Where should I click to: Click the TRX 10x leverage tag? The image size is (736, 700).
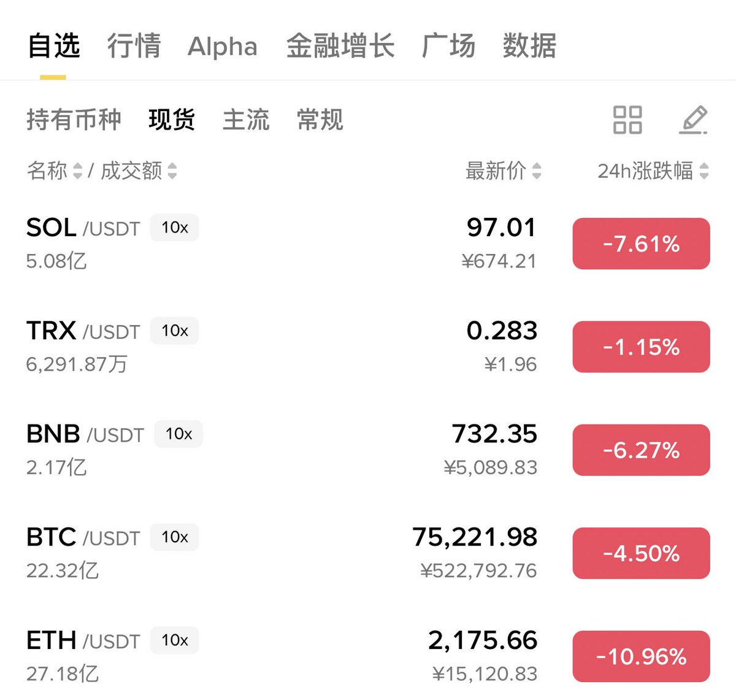point(175,331)
